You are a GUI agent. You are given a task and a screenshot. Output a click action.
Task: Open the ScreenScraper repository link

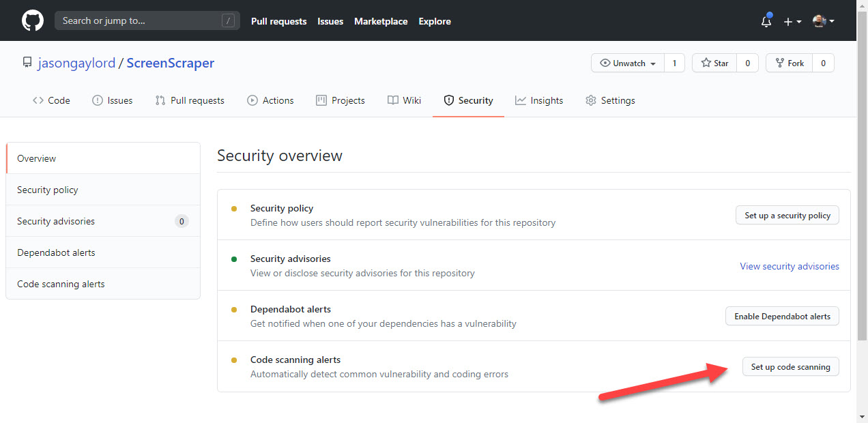[171, 63]
